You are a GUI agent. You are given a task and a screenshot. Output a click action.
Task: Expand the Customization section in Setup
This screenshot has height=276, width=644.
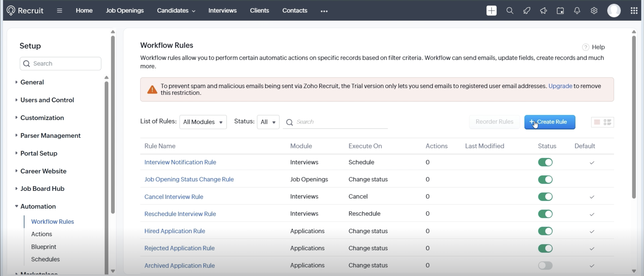coord(42,118)
